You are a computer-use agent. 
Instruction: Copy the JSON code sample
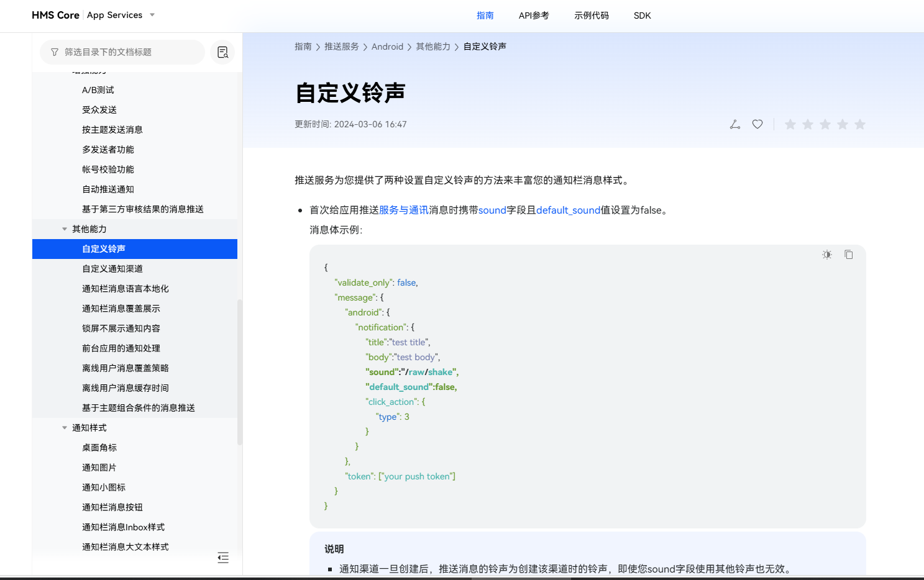[849, 255]
